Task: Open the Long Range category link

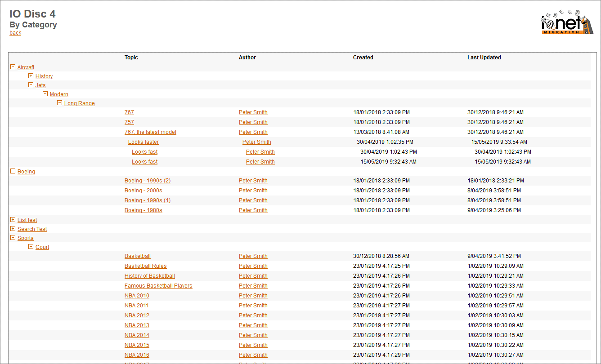Action: [x=80, y=103]
